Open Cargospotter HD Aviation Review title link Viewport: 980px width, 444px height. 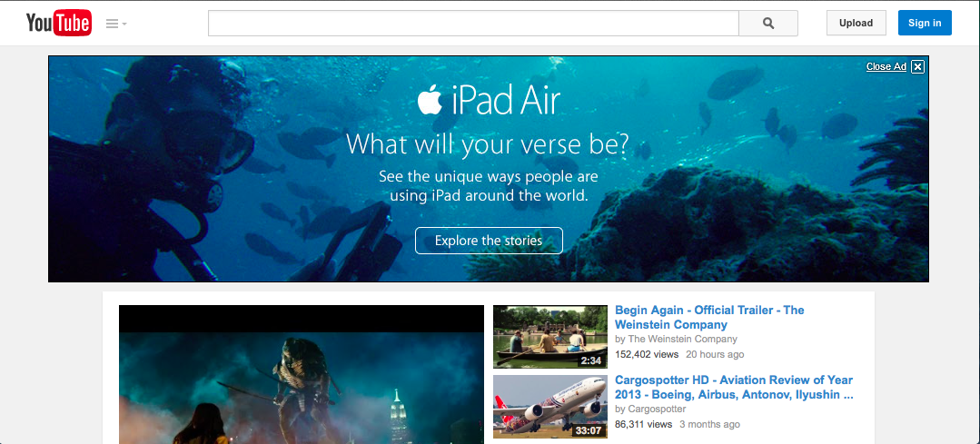coord(734,387)
